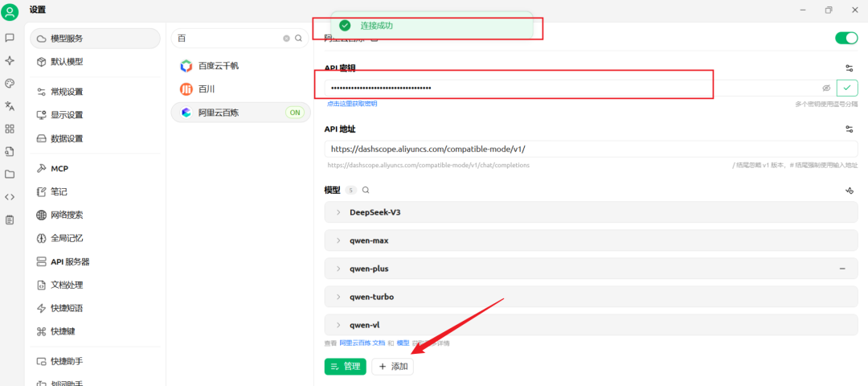Clear the provider search text
Image resolution: width=868 pixels, height=386 pixels.
286,39
